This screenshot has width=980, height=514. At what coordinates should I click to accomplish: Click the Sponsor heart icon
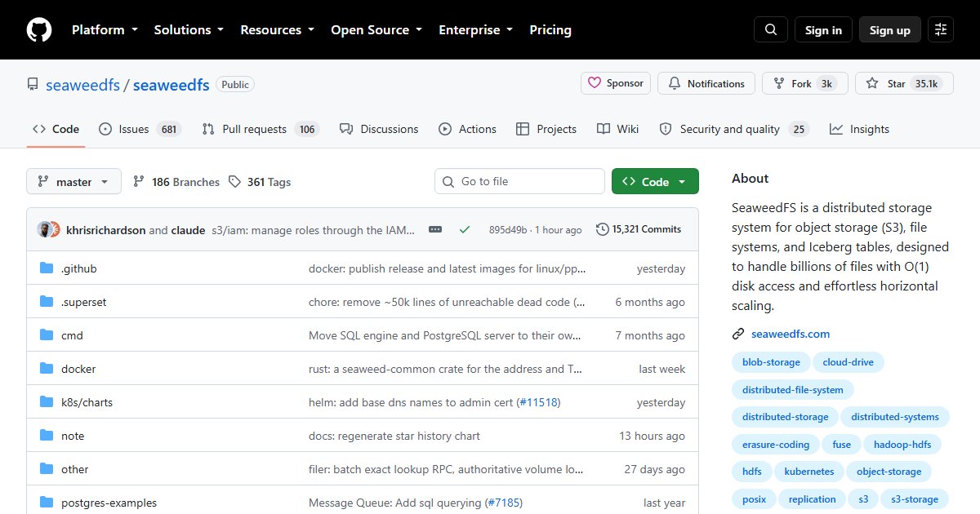[594, 83]
